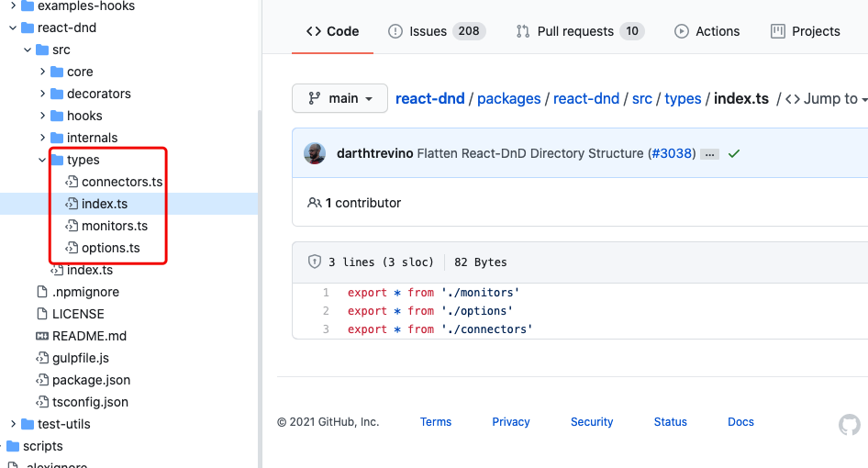
Task: Click the green commit status checkmark
Action: (734, 154)
